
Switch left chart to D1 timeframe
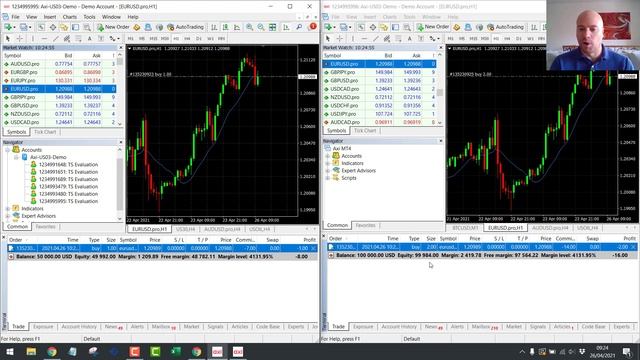(199, 38)
